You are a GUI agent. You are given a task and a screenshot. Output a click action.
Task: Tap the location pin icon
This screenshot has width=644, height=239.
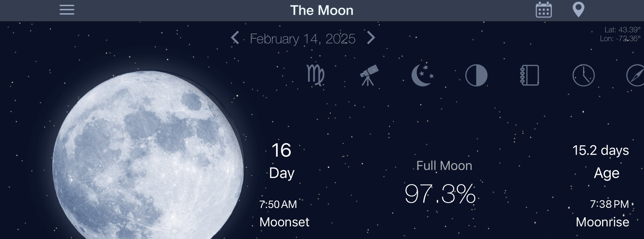pyautogui.click(x=578, y=10)
